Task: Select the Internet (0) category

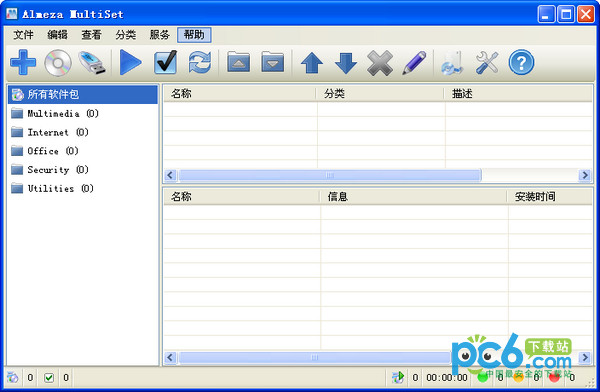Action: (58, 132)
